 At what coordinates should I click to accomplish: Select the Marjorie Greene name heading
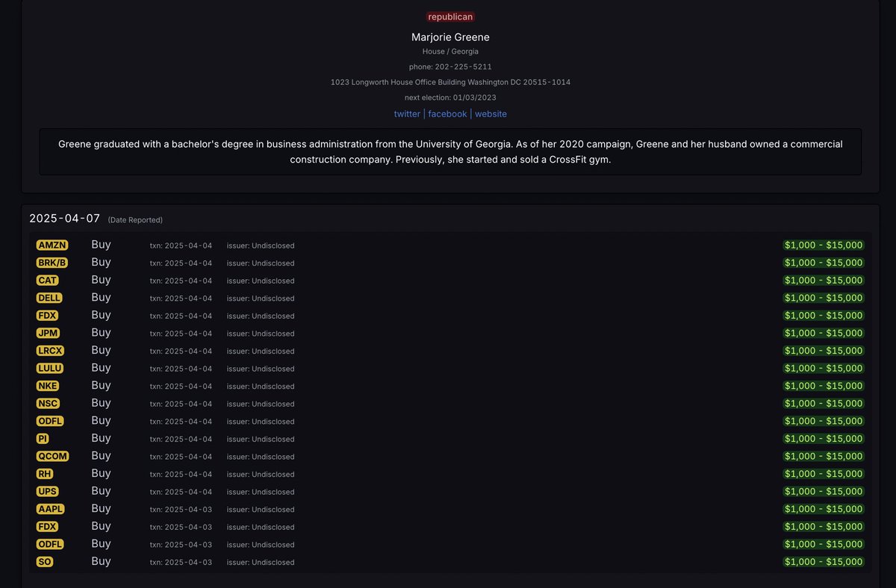(x=450, y=37)
